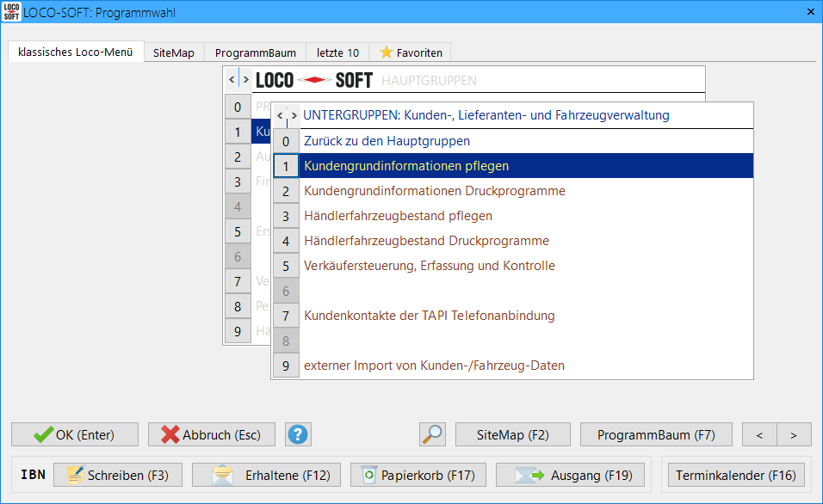The width and height of the screenshot is (823, 504).
Task: Click the Terminkalender (F16) button
Action: tap(735, 475)
